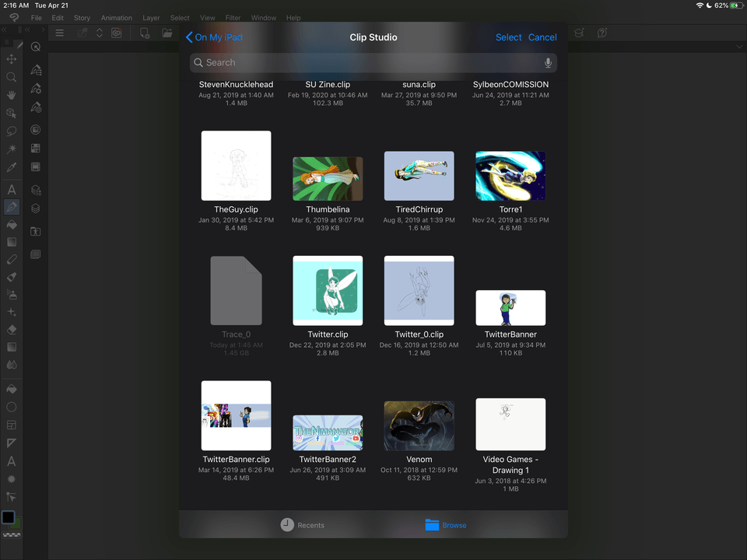Viewport: 747px width, 560px height.
Task: Pick the Eyedropper tool
Action: coord(12,167)
